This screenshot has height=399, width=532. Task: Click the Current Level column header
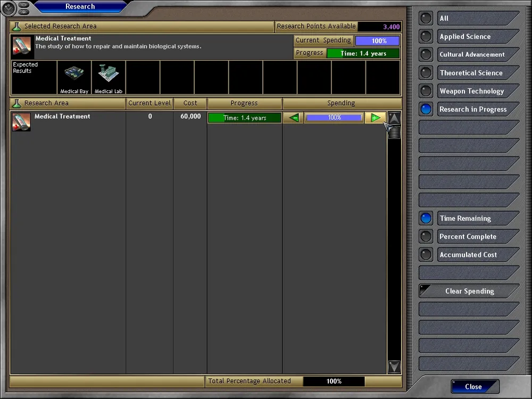tap(149, 103)
